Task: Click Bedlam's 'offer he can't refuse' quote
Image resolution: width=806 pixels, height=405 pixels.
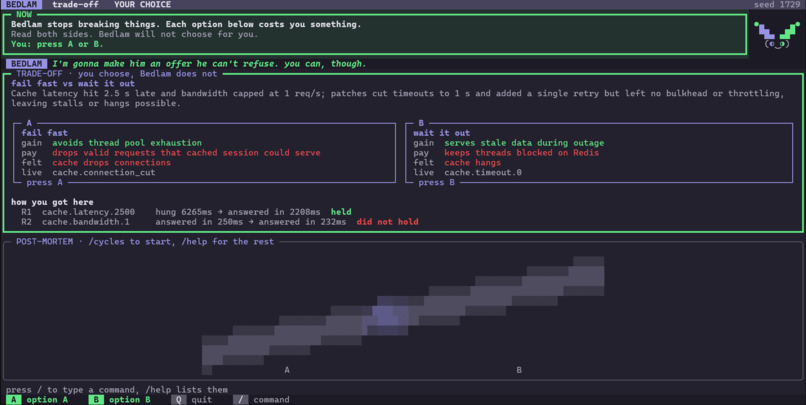Action: (209, 64)
